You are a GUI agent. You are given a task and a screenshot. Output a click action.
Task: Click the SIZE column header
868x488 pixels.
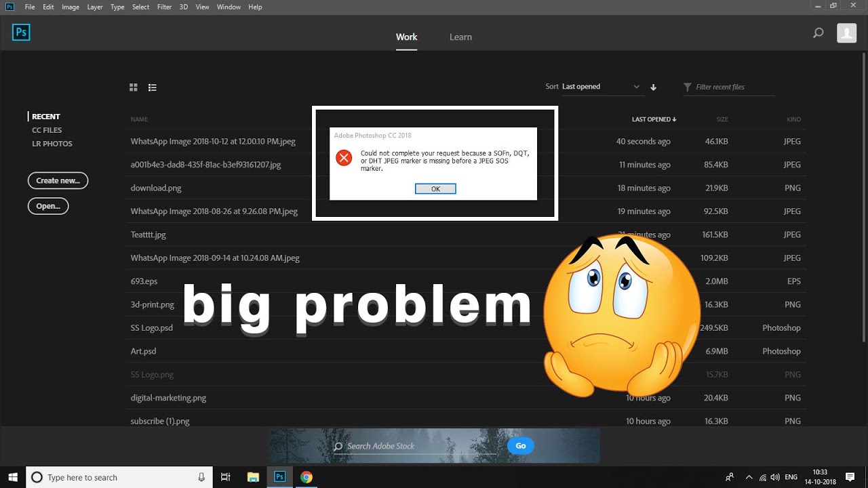click(x=722, y=119)
